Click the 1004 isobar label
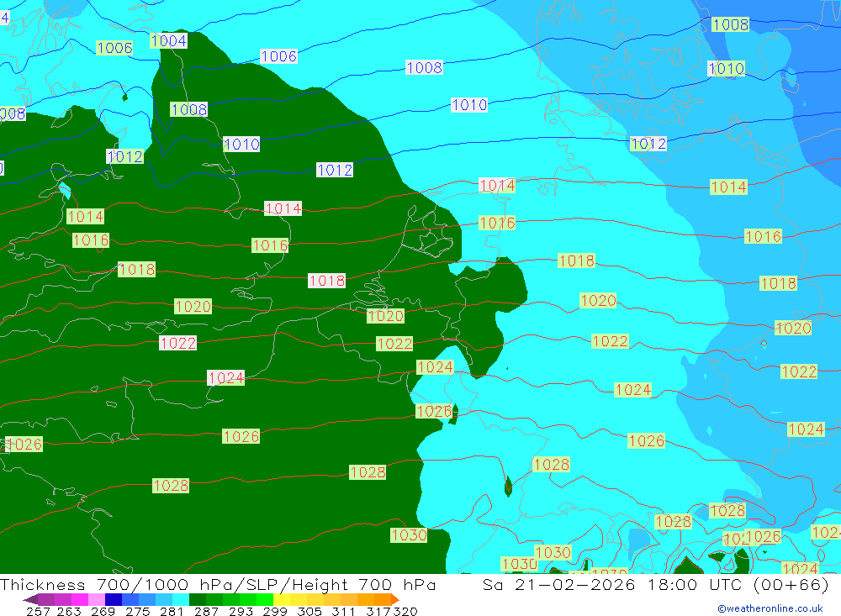Viewport: 841px width, 616px height. 168,40
